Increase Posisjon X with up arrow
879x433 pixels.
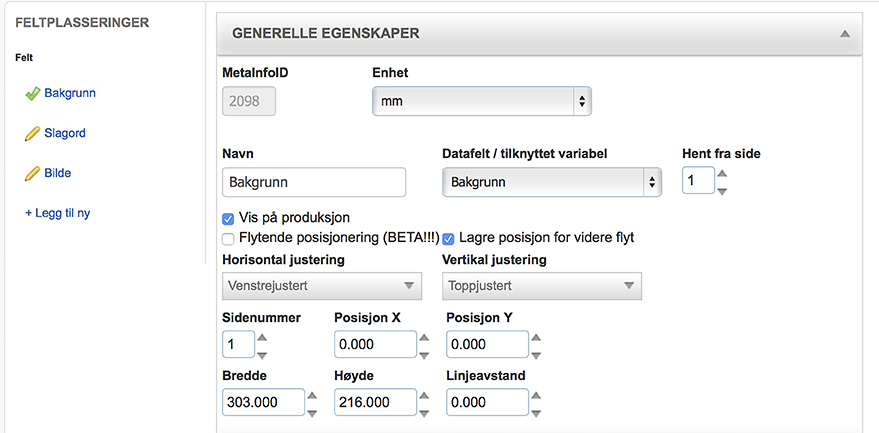424,337
